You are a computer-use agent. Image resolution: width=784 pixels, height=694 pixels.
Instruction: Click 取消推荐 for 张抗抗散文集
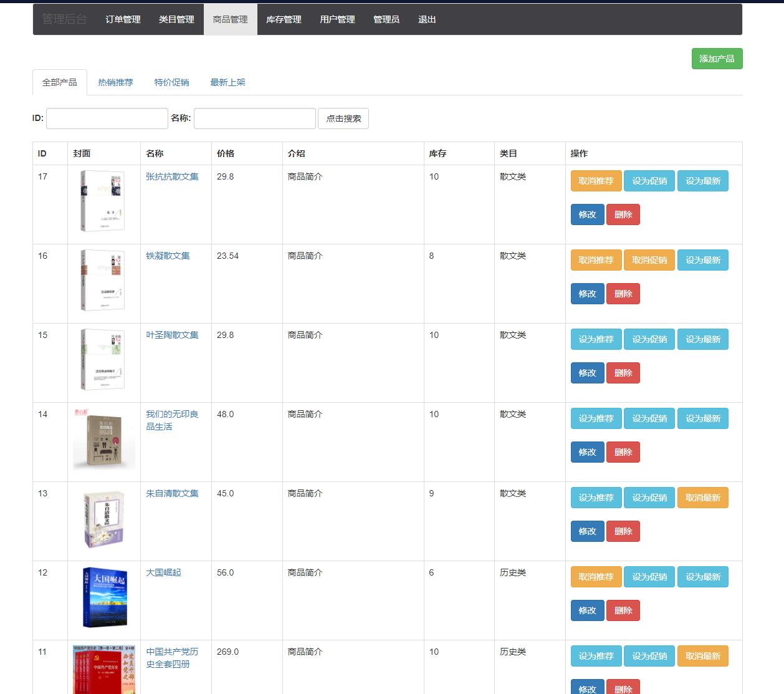(595, 181)
